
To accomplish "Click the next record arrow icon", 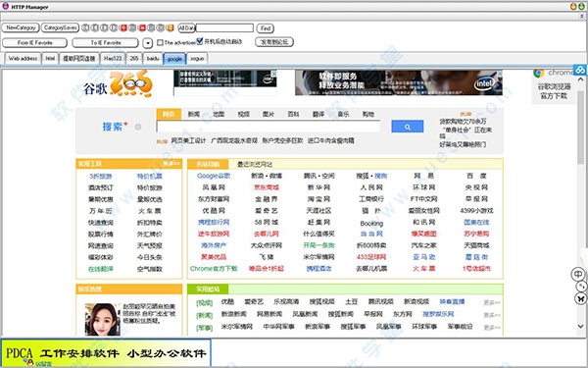I will click(104, 27).
